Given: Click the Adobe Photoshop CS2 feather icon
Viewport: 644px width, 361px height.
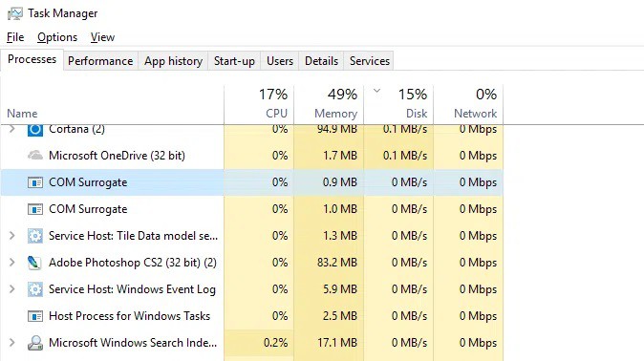Looking at the screenshot, I should click(34, 263).
